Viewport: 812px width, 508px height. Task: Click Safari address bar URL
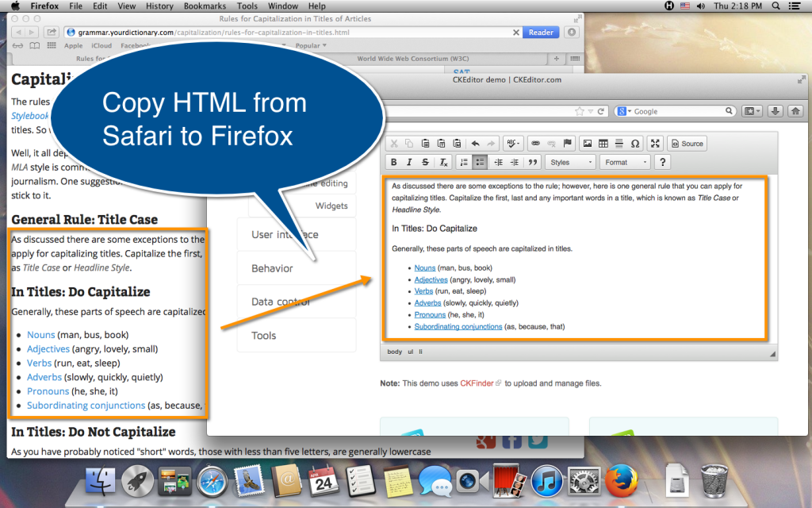pyautogui.click(x=213, y=32)
